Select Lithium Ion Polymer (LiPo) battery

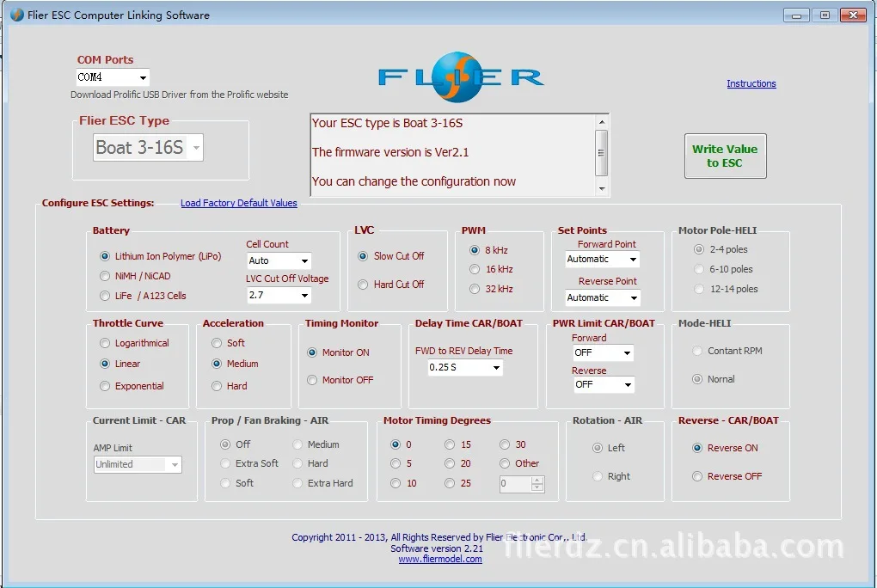point(161,256)
